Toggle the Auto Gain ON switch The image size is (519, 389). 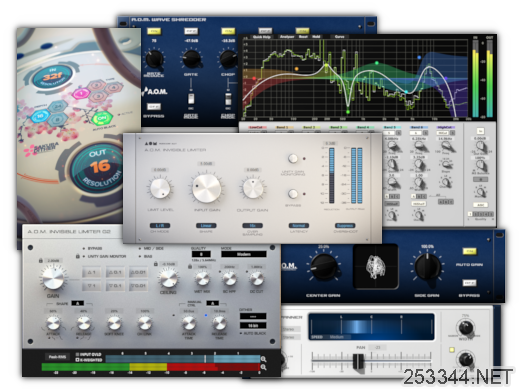click(469, 251)
